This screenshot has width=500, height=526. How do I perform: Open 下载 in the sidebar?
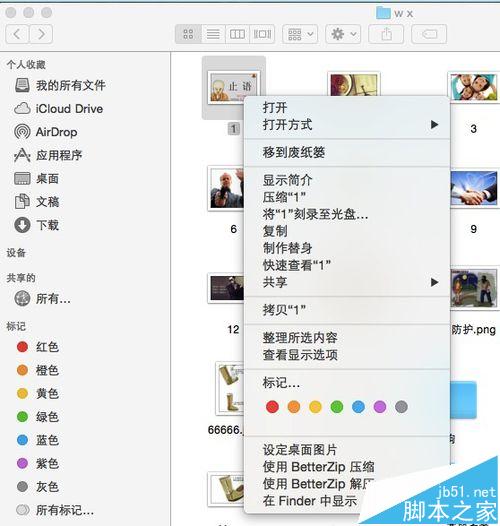point(37,225)
